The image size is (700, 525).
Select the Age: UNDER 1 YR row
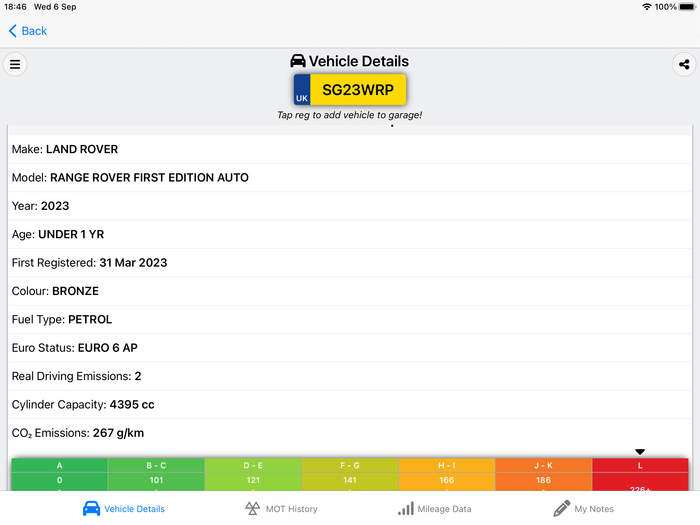[x=350, y=234]
